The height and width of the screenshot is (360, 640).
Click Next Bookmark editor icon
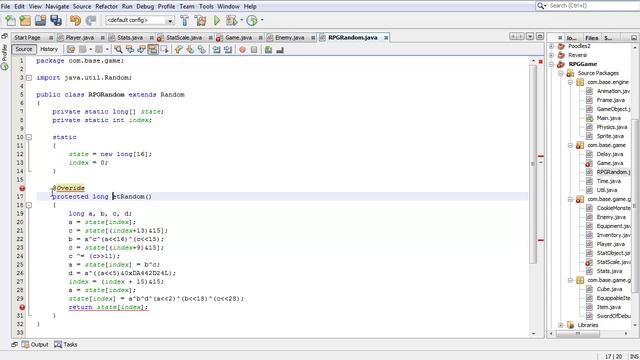coord(190,50)
